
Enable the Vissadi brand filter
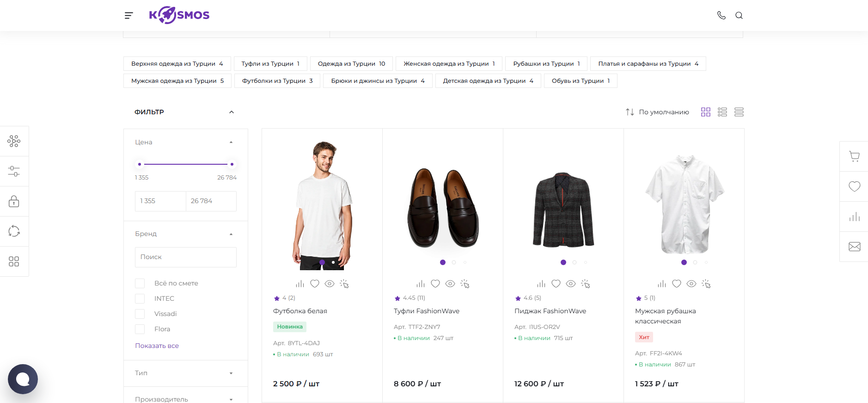coord(140,314)
